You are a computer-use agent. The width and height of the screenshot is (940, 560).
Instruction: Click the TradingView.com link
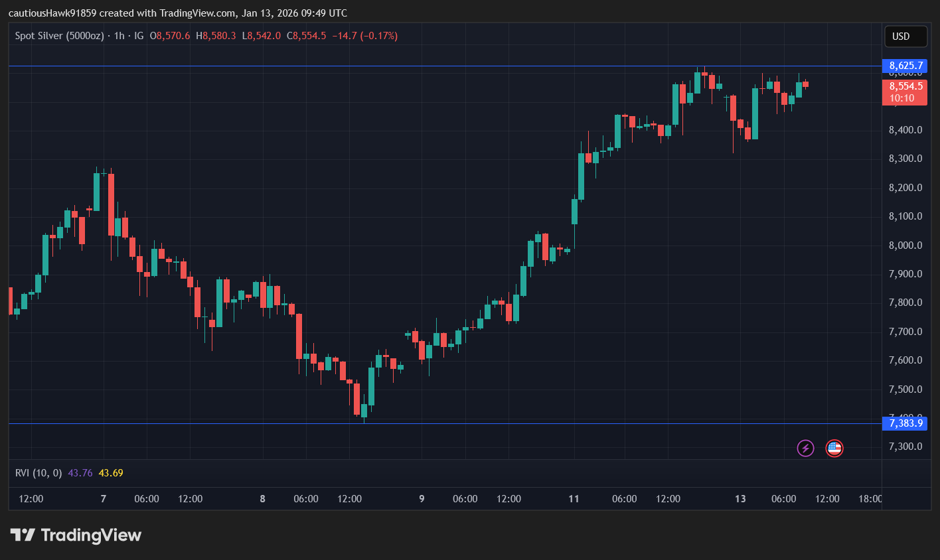pos(197,13)
